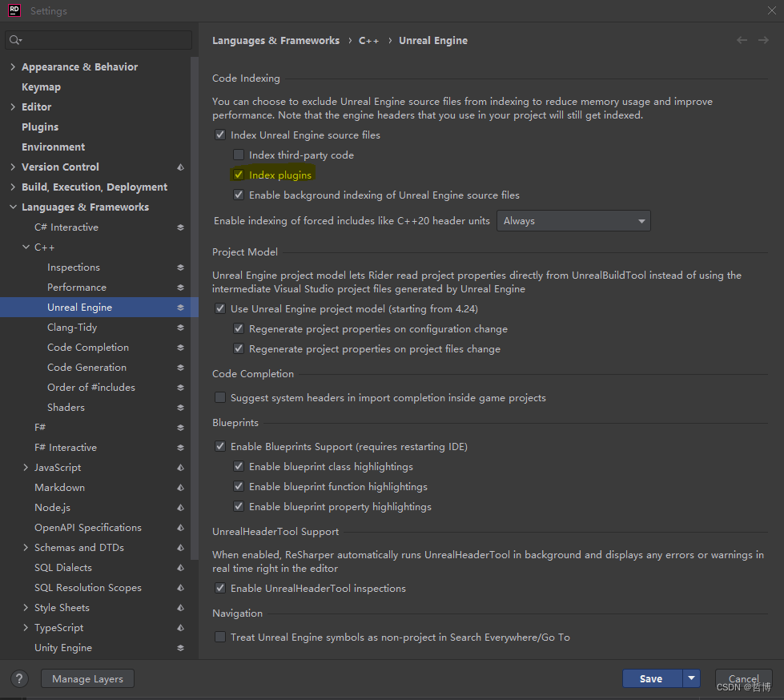Click layer icon beside Code Completion item
784x700 pixels.
(x=180, y=347)
